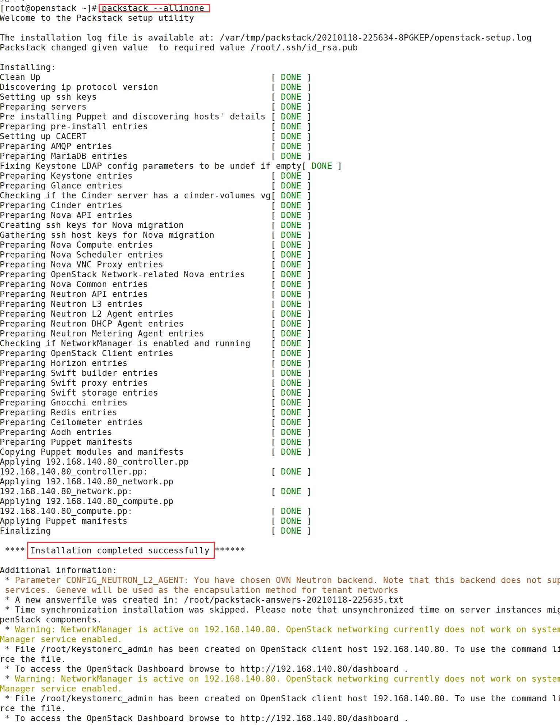Click 'Discovering ip protocol version' line
The width and height of the screenshot is (560, 728).
(x=79, y=87)
